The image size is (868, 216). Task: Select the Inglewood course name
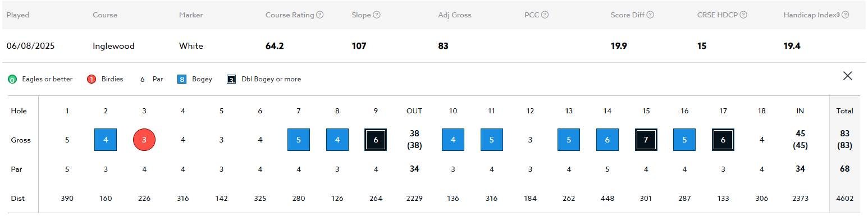[x=114, y=46]
